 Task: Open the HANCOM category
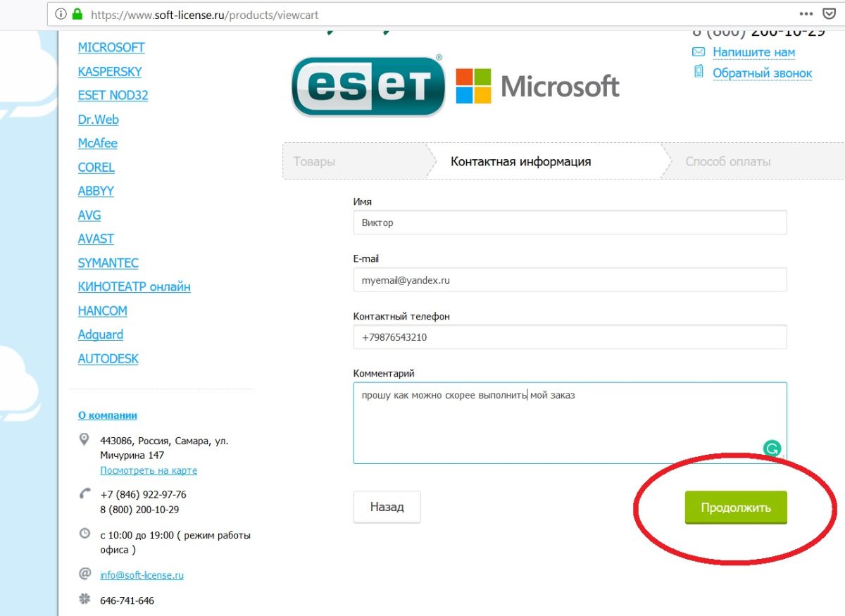coord(103,311)
